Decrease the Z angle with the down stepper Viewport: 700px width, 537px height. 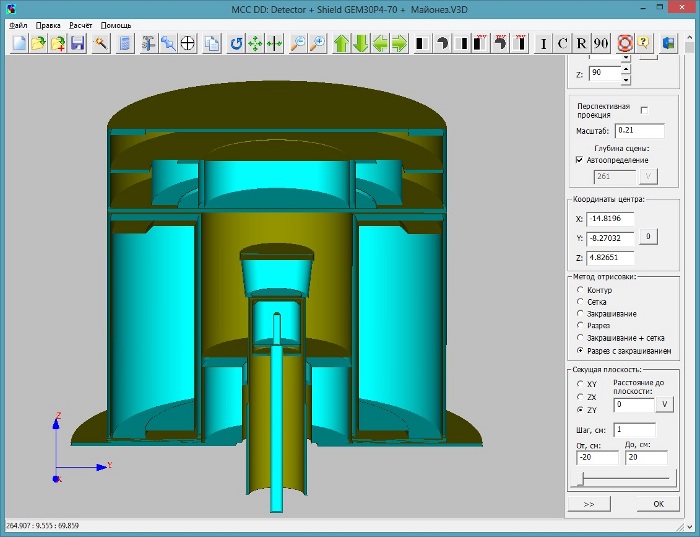tap(626, 80)
